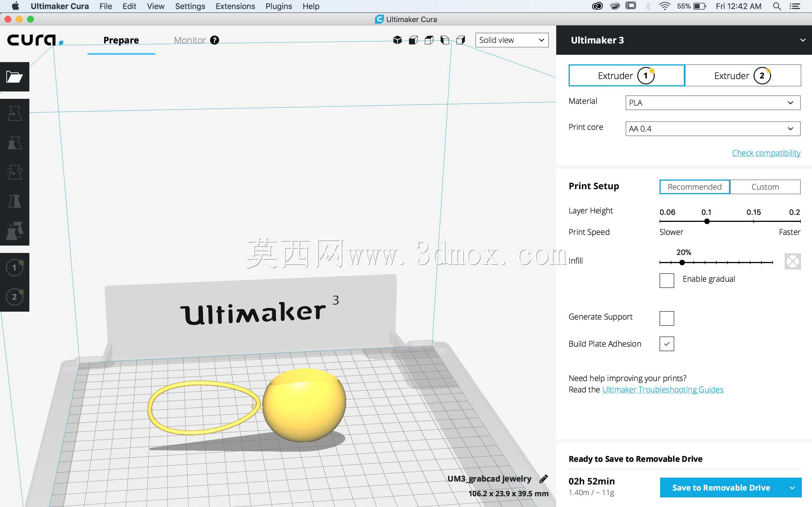This screenshot has width=812, height=507.
Task: Click the material usage 1.40m / ~ 11g
Action: [x=591, y=493]
